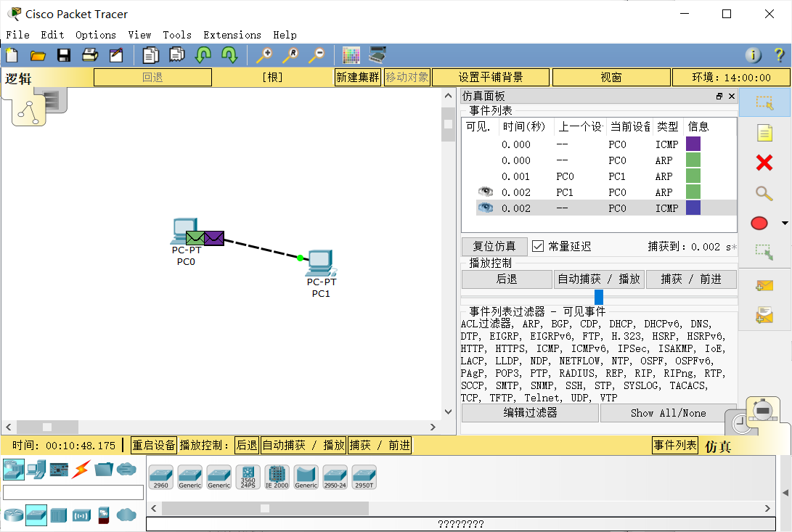Screen dimensions: 792x532
Task: Toggle eye visibility on 0.002 ARP event
Action: [486, 192]
